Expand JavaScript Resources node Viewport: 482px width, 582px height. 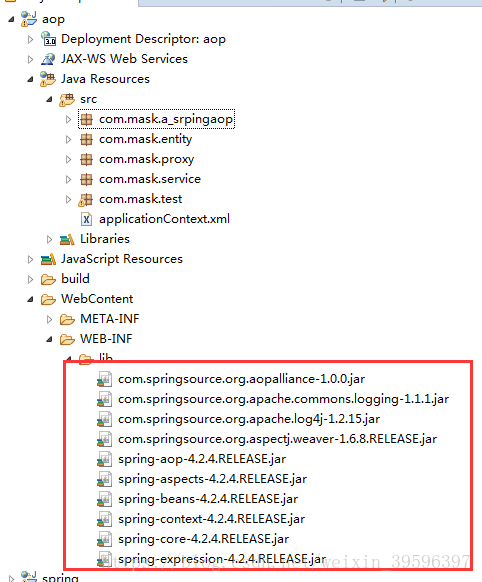pyautogui.click(x=30, y=259)
